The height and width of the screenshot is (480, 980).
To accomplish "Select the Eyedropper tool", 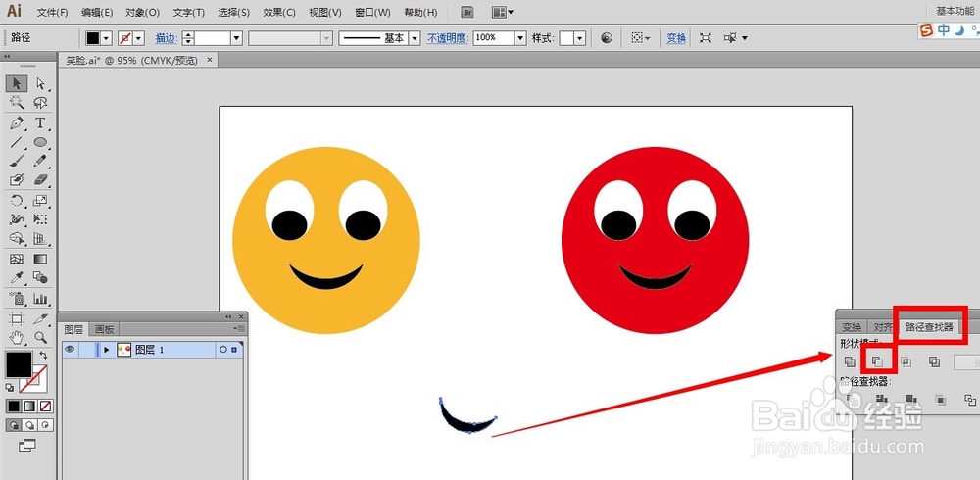I will point(17,277).
